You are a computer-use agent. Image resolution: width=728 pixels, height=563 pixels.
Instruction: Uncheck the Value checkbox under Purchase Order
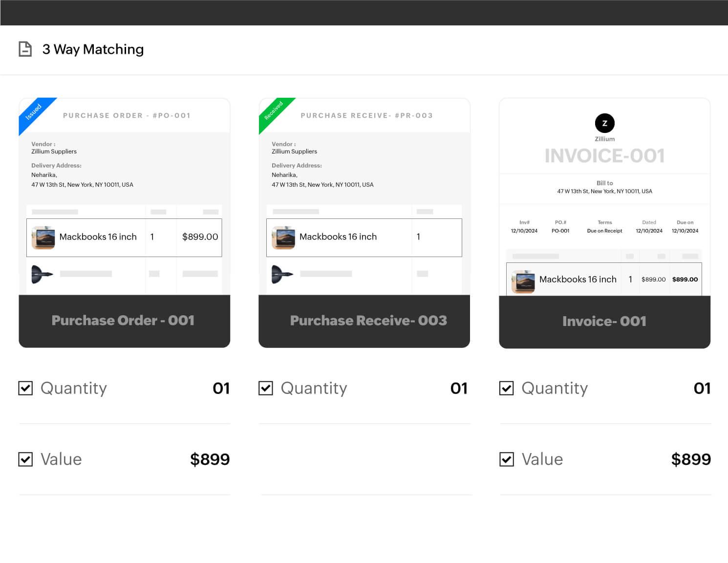coord(25,459)
